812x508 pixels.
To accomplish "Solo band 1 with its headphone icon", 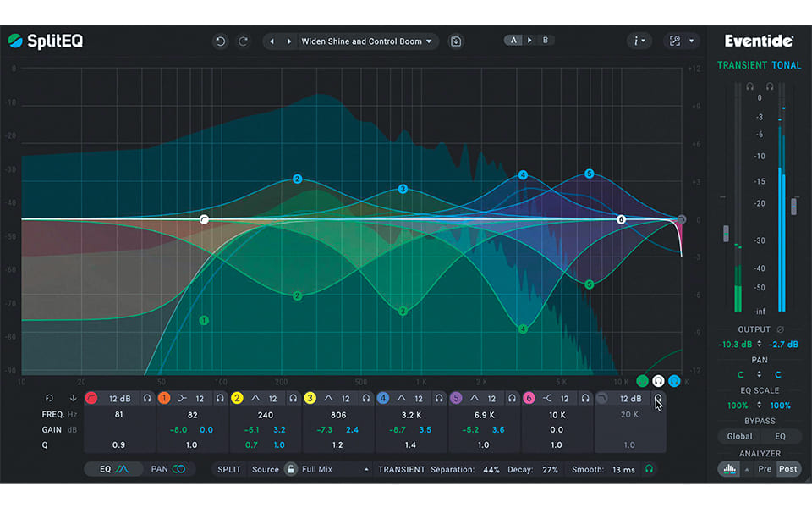I will click(221, 398).
